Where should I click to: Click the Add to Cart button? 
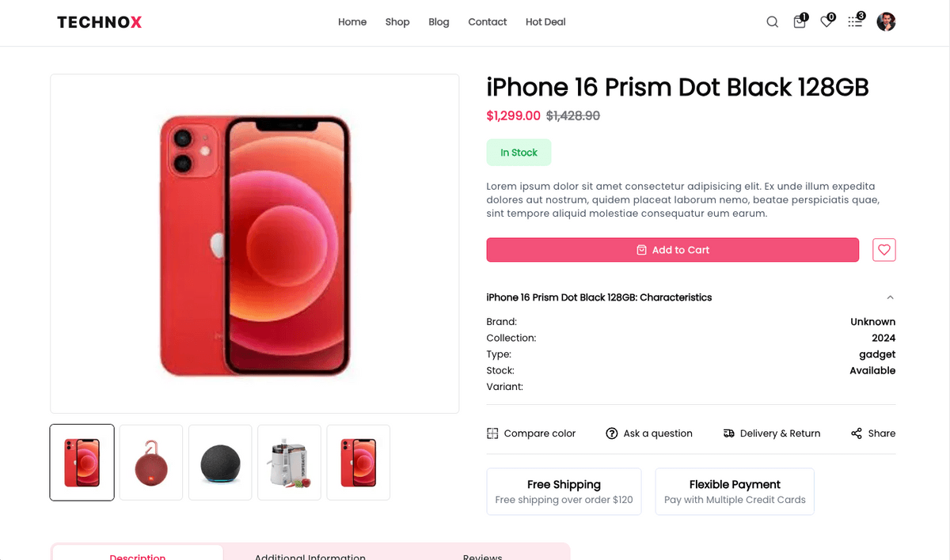click(672, 249)
